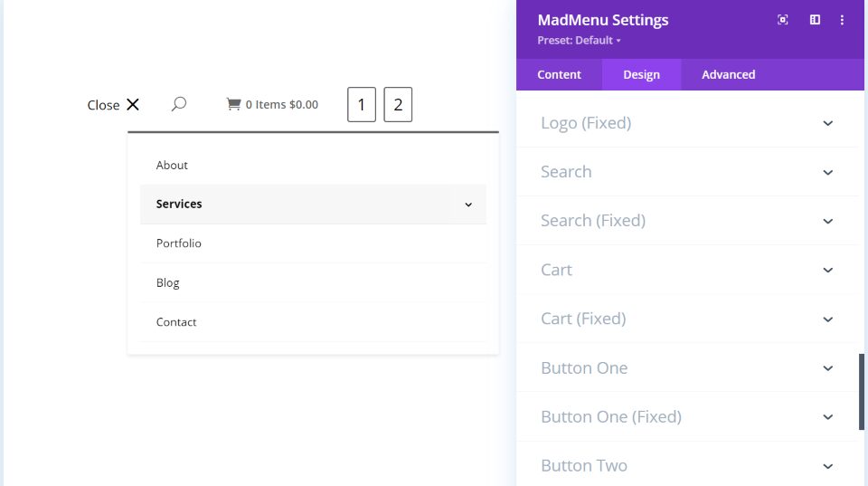Expand the Button One section
The width and height of the screenshot is (868, 486).
687,368
